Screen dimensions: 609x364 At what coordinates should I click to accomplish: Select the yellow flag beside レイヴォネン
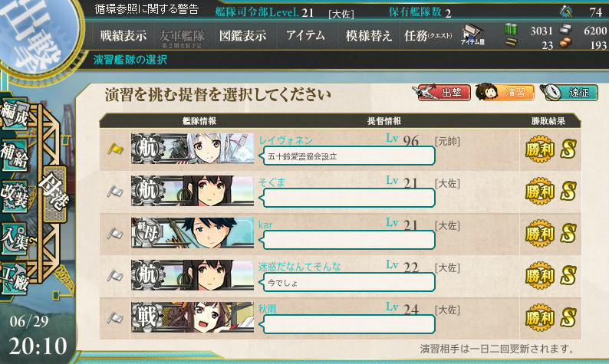[x=115, y=149]
